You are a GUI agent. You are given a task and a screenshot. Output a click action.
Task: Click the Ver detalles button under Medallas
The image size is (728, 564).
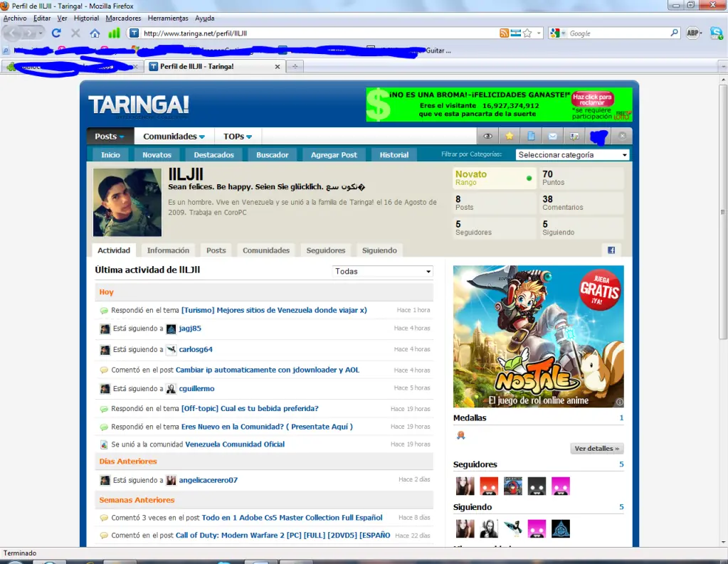[596, 448]
